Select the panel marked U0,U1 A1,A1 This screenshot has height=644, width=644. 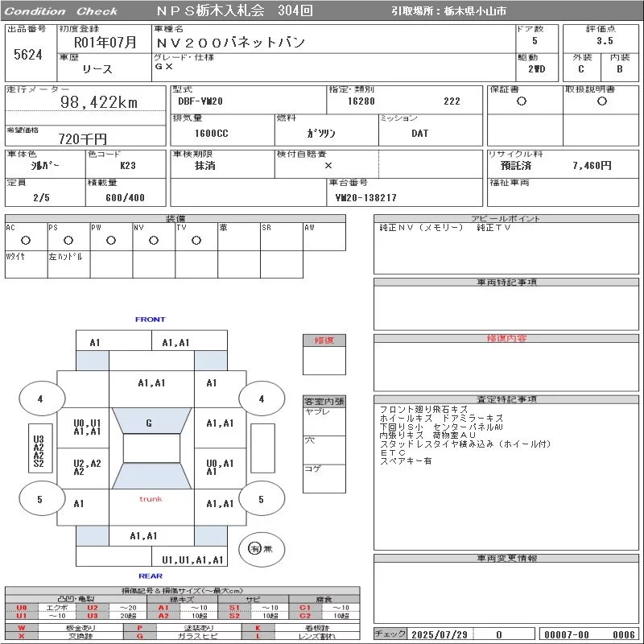click(x=83, y=427)
